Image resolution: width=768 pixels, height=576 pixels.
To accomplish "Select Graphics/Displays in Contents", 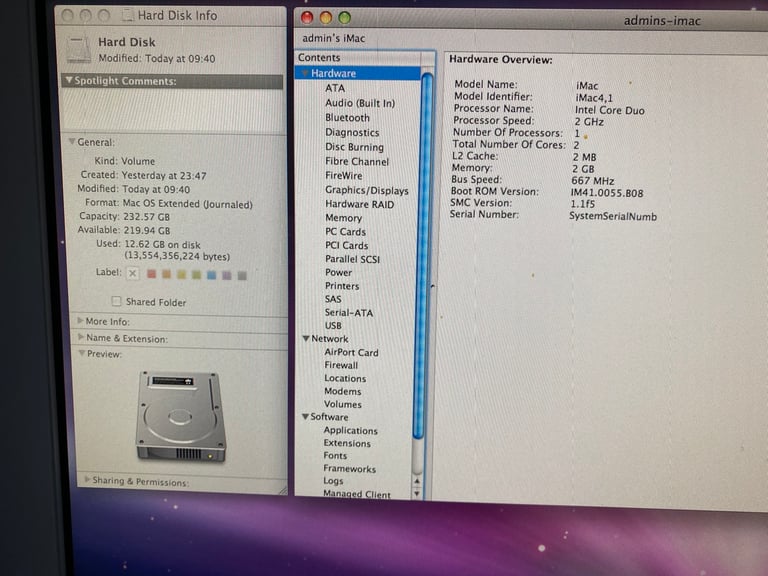I will pyautogui.click(x=367, y=190).
